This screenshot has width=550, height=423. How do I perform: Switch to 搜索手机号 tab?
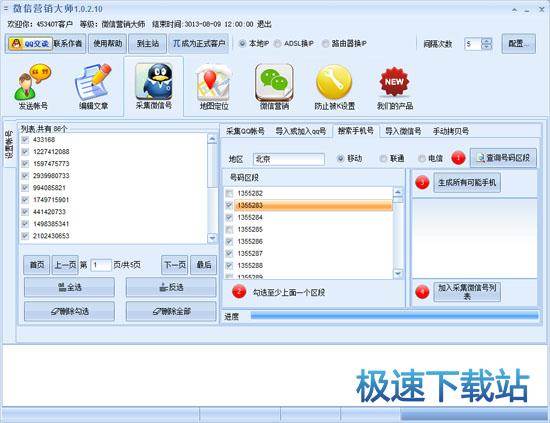[355, 131]
